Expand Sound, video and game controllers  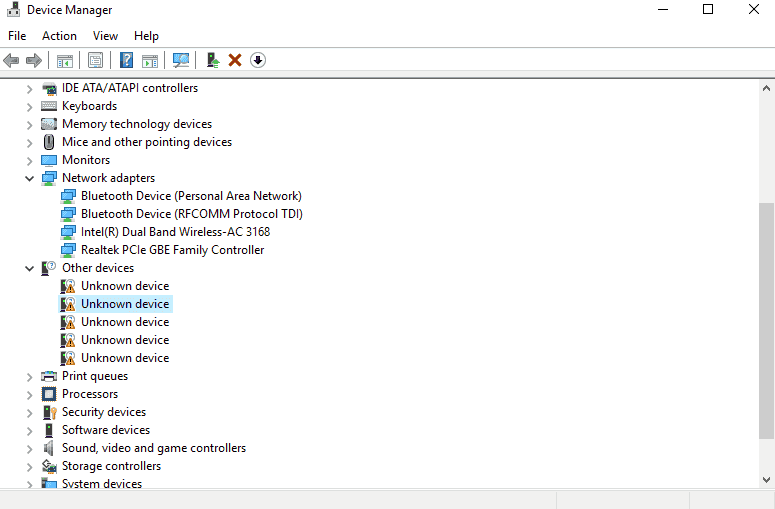pyautogui.click(x=29, y=449)
